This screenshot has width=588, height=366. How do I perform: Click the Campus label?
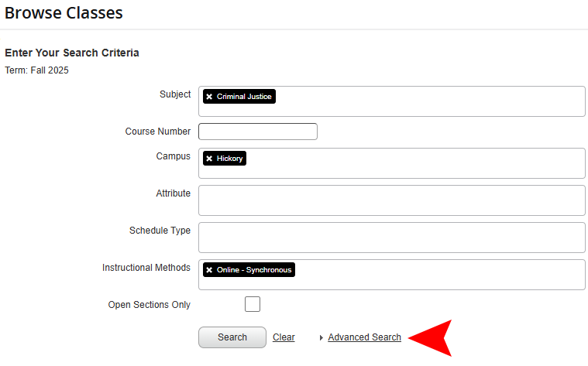pyautogui.click(x=174, y=156)
